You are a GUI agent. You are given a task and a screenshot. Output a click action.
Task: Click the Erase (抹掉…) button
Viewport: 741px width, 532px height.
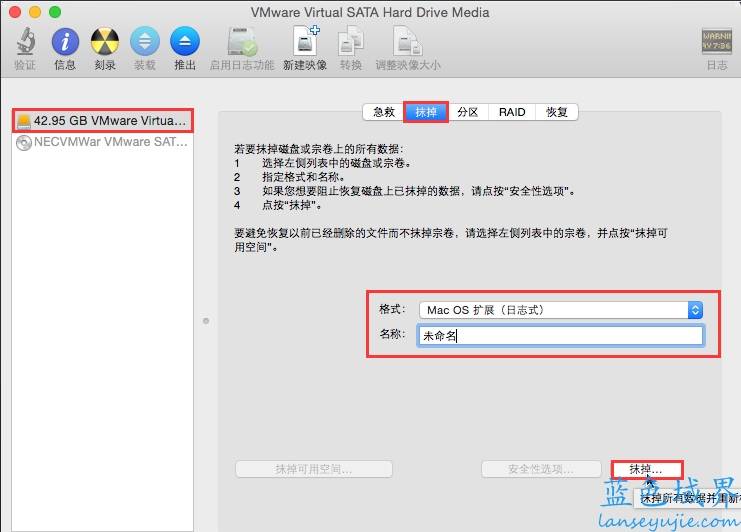click(x=646, y=469)
